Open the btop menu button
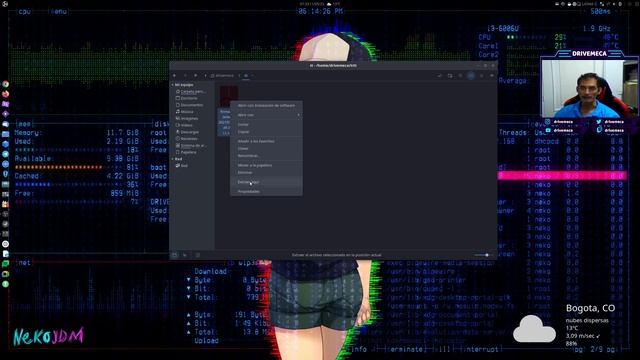 click(x=59, y=11)
